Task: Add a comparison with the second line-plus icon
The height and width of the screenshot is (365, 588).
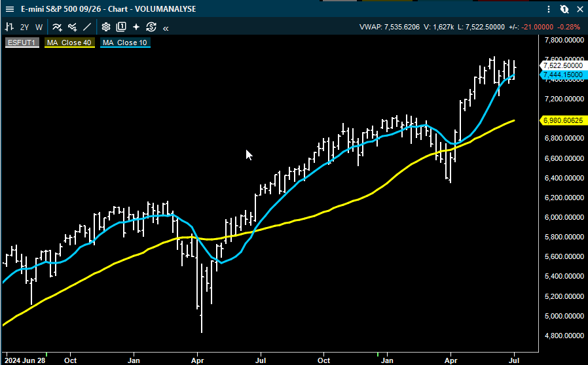Action: (73, 27)
